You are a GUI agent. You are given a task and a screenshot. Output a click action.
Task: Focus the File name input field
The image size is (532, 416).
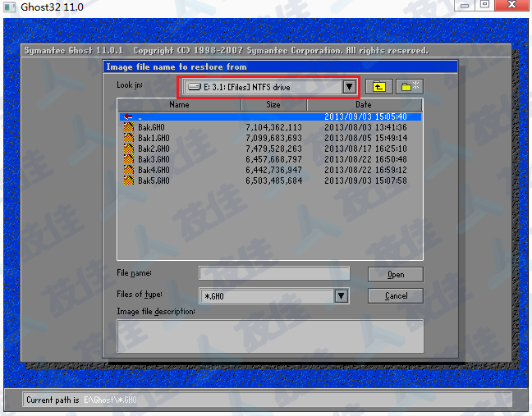[274, 273]
